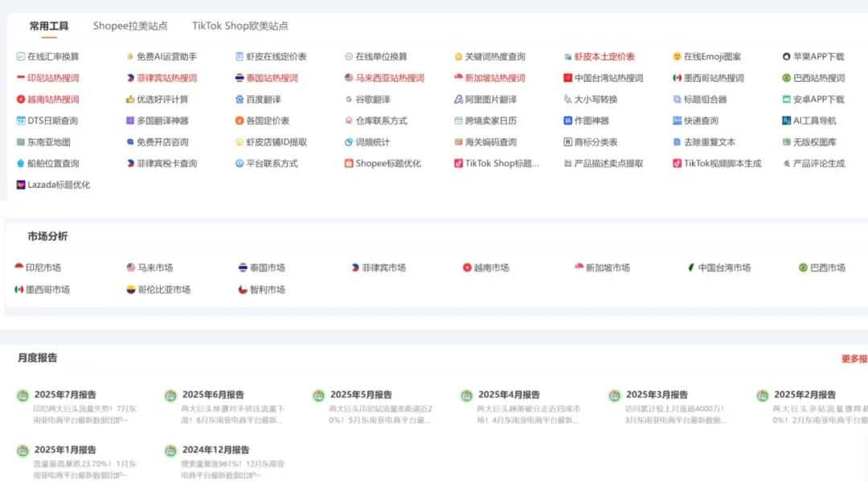Open 产品描述卖点提取 tool
The image size is (868, 482).
click(608, 164)
